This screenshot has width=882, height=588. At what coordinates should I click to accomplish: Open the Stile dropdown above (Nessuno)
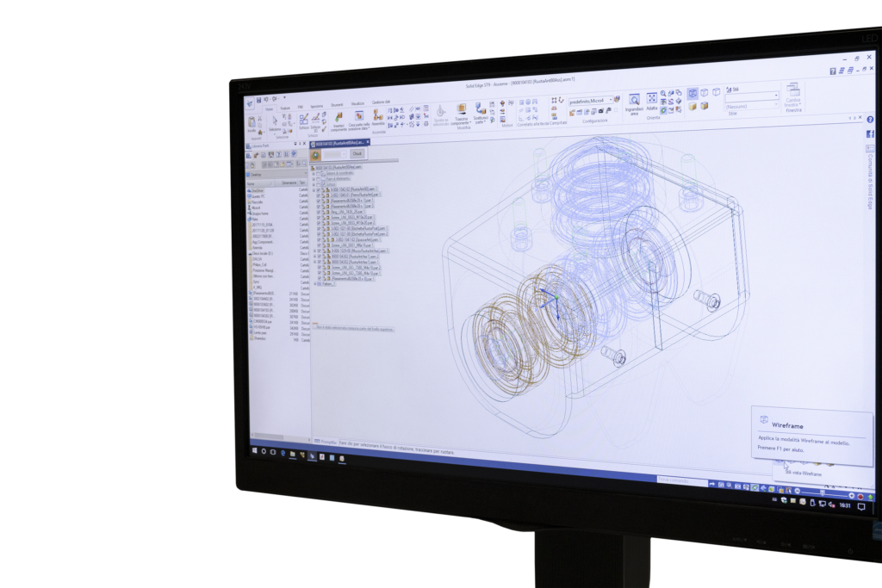(x=754, y=96)
